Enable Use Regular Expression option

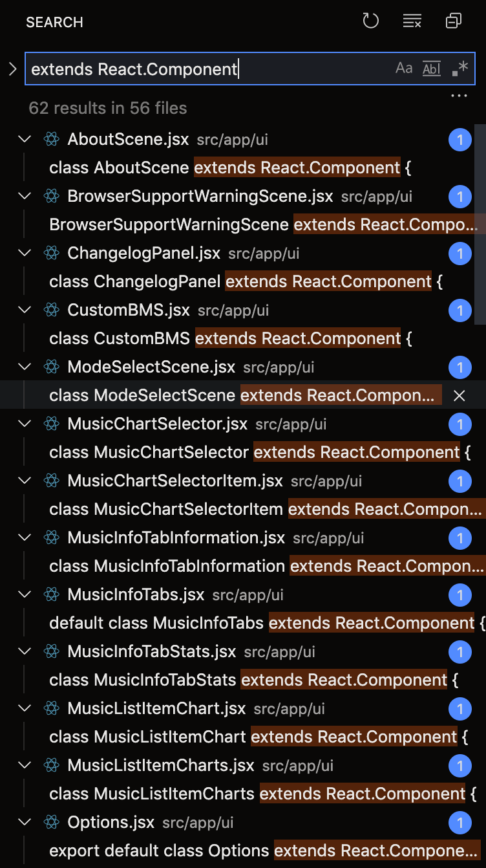[x=460, y=69]
